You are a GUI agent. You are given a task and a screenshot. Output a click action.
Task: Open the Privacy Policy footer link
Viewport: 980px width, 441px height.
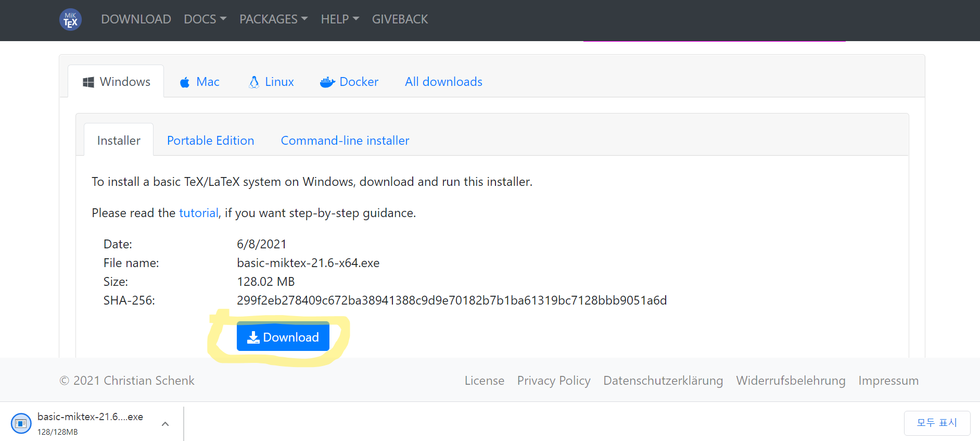tap(554, 381)
